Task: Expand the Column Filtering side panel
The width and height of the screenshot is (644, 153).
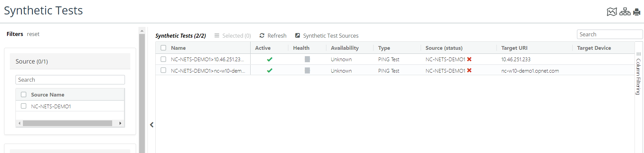Action: tap(638, 76)
